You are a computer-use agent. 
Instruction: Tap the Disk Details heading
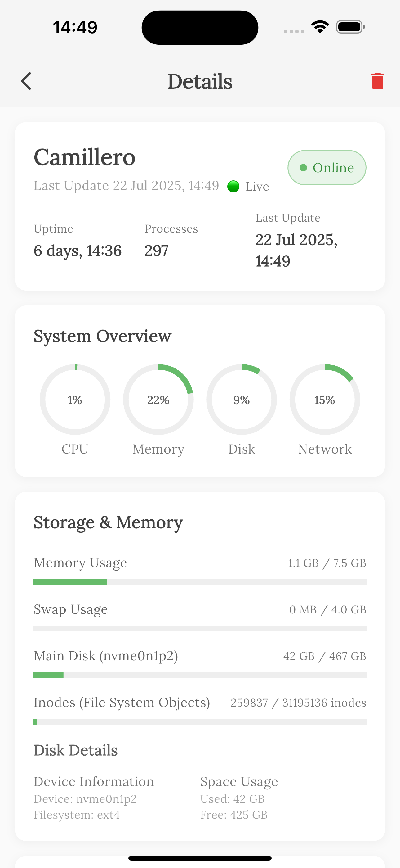[76, 750]
